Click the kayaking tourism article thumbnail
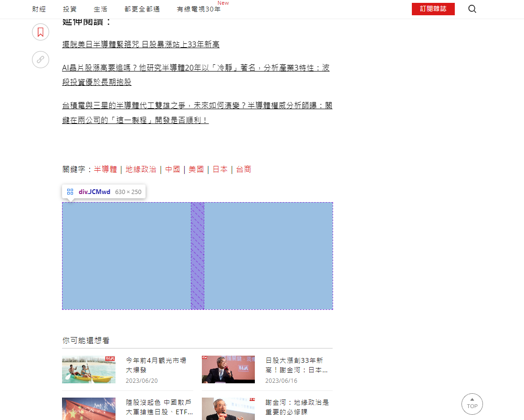Image resolution: width=524 pixels, height=420 pixels. (88, 369)
